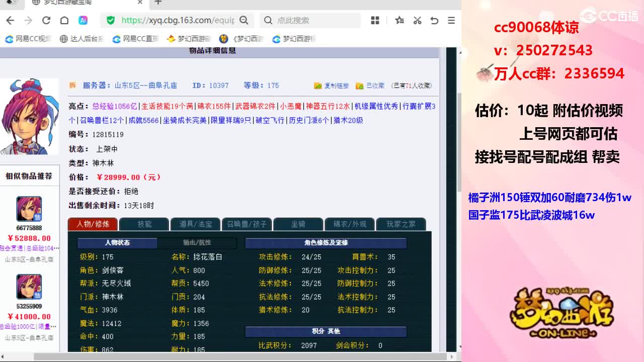This screenshot has width=644, height=362.
Task: Click the item number 12815119
Action: click(108, 135)
